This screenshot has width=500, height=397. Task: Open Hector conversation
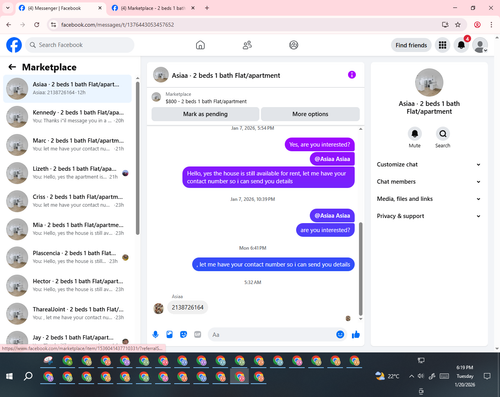(x=67, y=285)
